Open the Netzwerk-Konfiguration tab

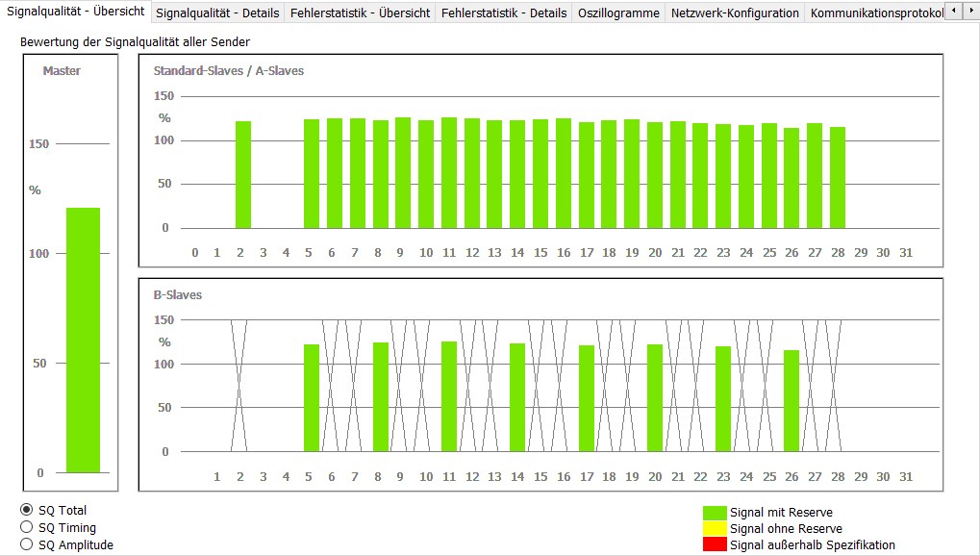click(x=735, y=13)
